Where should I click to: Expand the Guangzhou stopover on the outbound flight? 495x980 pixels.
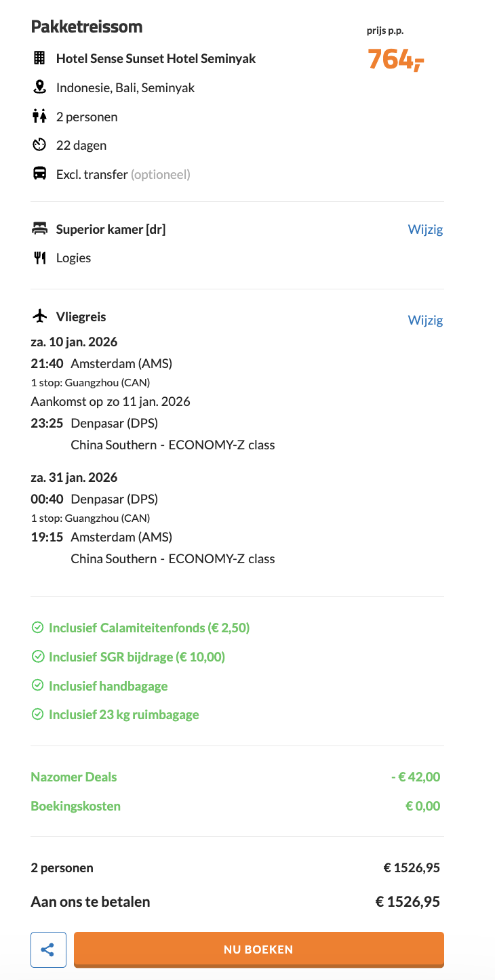91,384
